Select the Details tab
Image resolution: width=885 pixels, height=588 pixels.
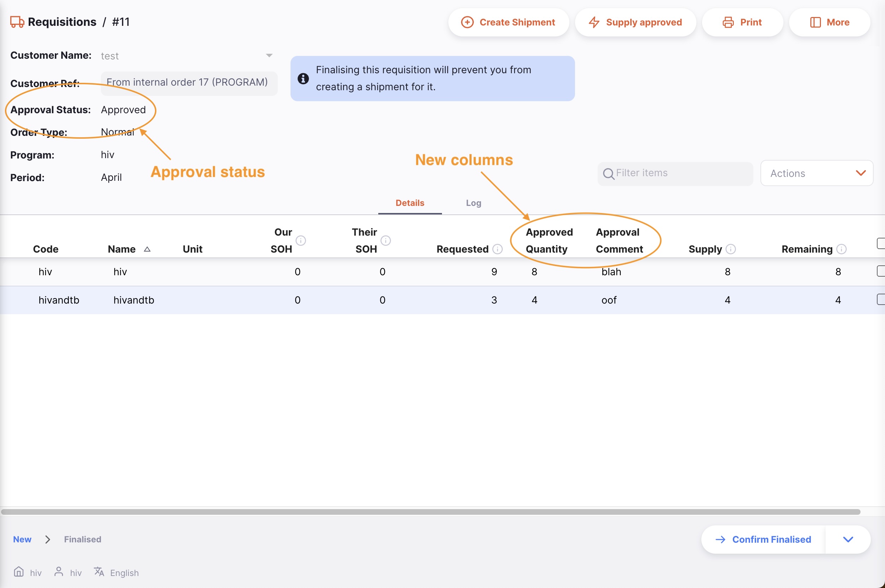pyautogui.click(x=409, y=203)
